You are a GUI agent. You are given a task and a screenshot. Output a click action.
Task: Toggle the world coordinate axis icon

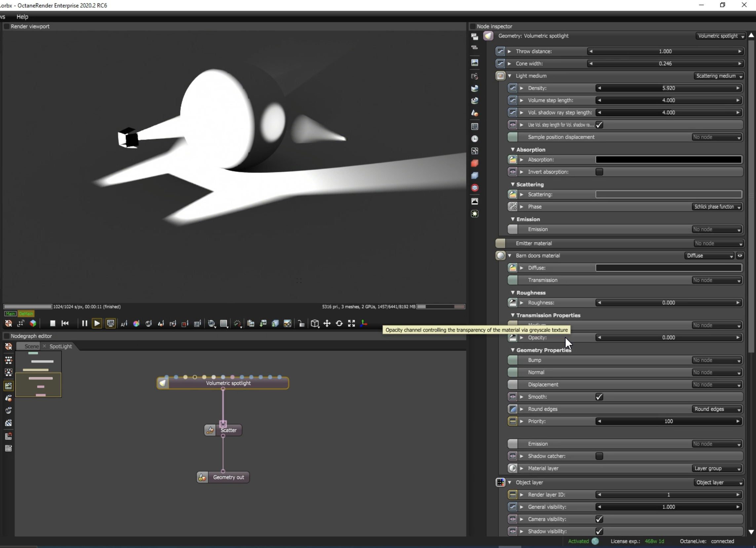(x=364, y=323)
